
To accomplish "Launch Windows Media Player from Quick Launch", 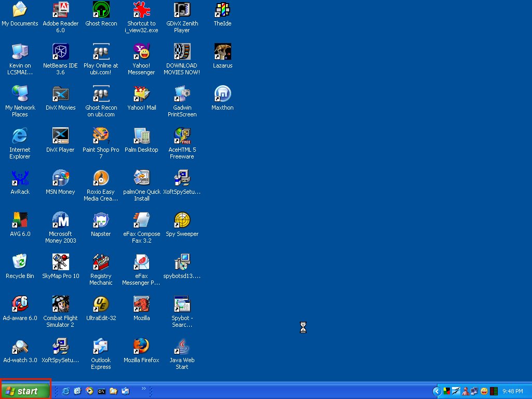I will click(x=89, y=391).
